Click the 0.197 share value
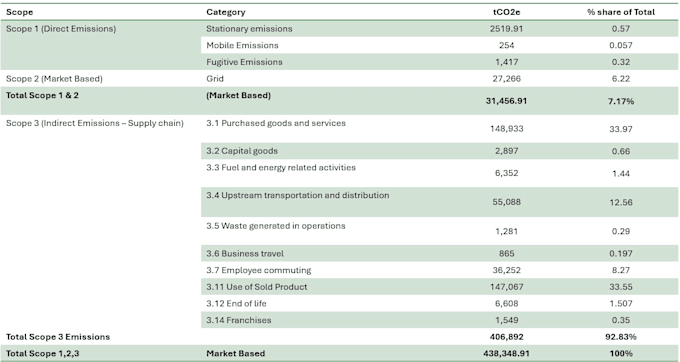Image resolution: width=680 pixels, height=362 pixels. [x=621, y=254]
